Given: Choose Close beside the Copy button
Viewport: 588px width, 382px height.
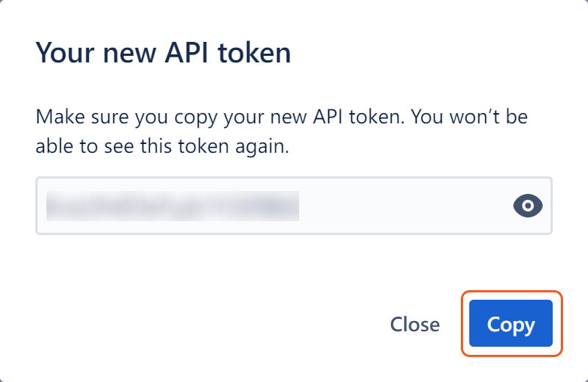Looking at the screenshot, I should (415, 324).
